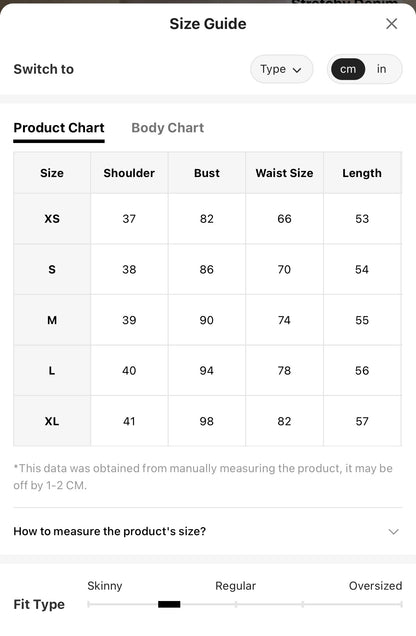Switch to the Body Chart tab
This screenshot has width=416, height=636.
167,128
